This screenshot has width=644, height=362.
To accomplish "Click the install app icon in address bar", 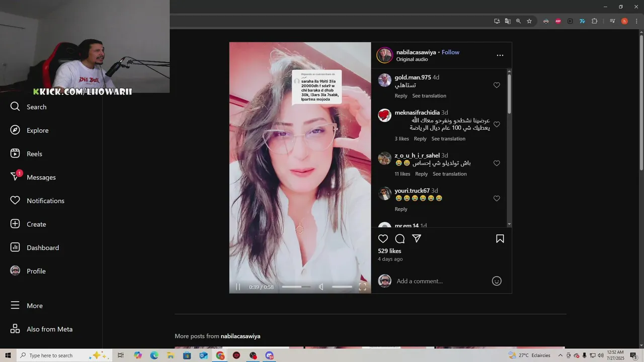I will click(497, 21).
